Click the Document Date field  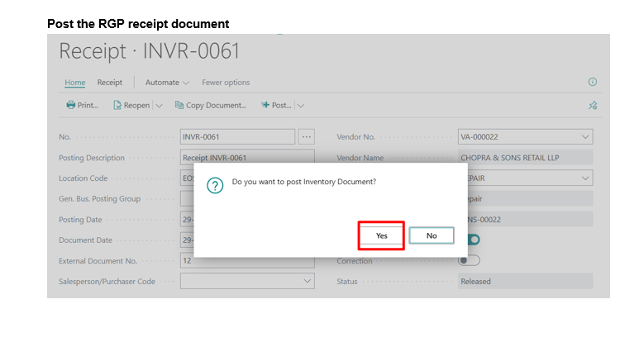188,240
